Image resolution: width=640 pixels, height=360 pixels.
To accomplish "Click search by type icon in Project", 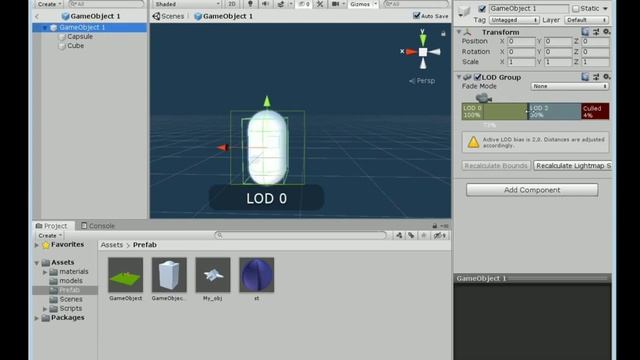I will [399, 236].
